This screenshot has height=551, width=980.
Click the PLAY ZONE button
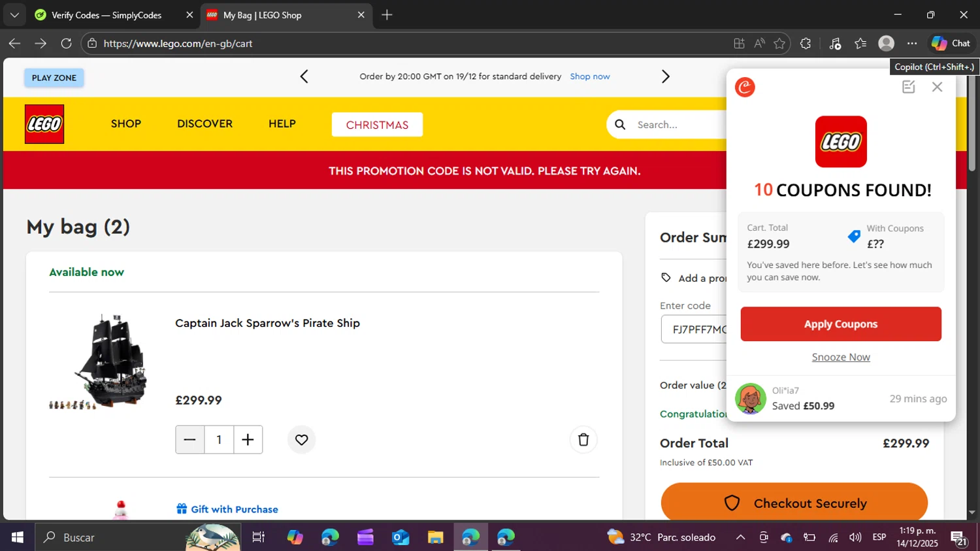point(54,78)
